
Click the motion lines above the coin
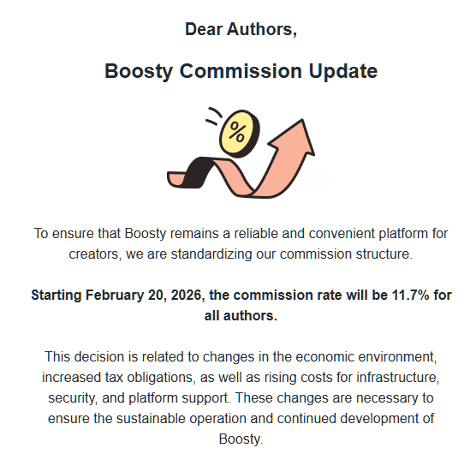point(214,116)
